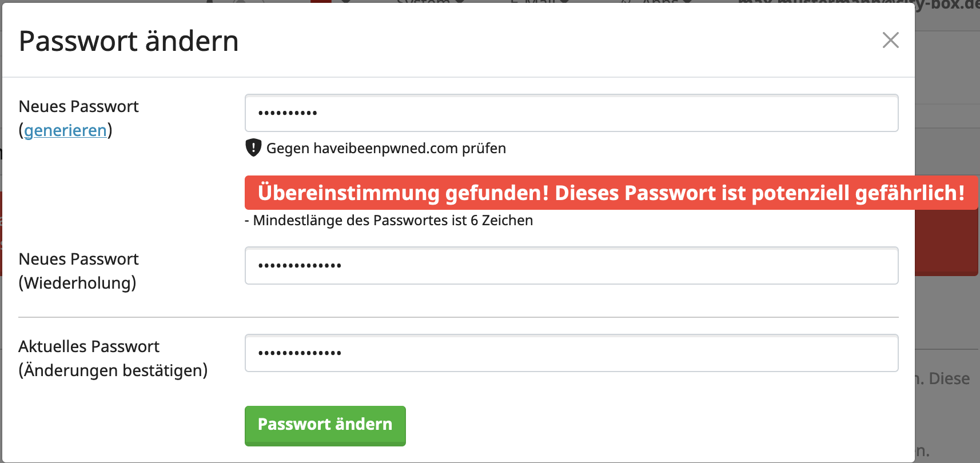This screenshot has width=980, height=463.
Task: Click the red Übereinstimmung gefunden warning banner
Action: [611, 193]
